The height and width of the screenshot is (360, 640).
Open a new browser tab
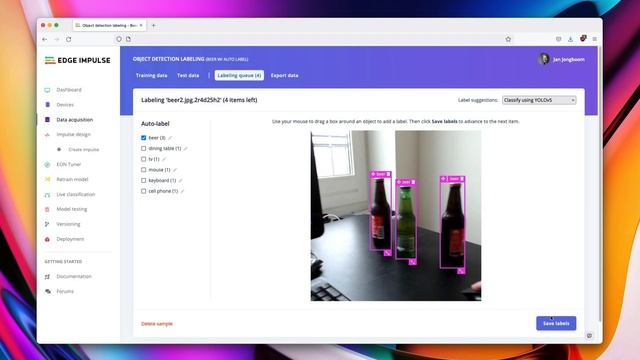click(x=153, y=25)
